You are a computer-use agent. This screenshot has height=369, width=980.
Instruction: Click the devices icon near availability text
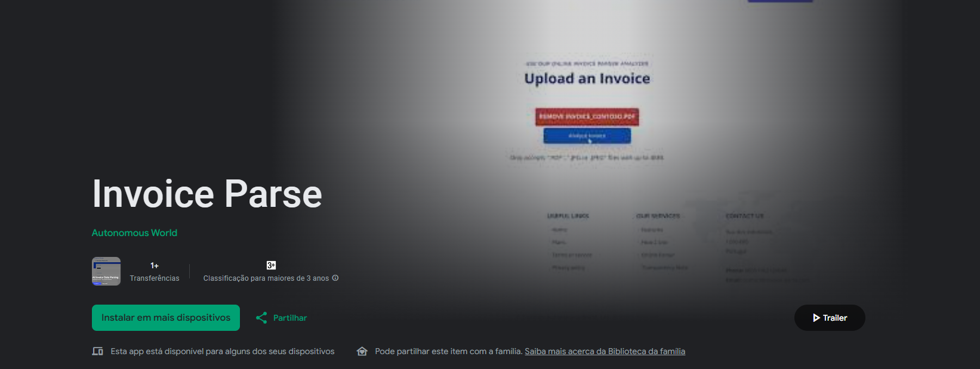[98, 351]
